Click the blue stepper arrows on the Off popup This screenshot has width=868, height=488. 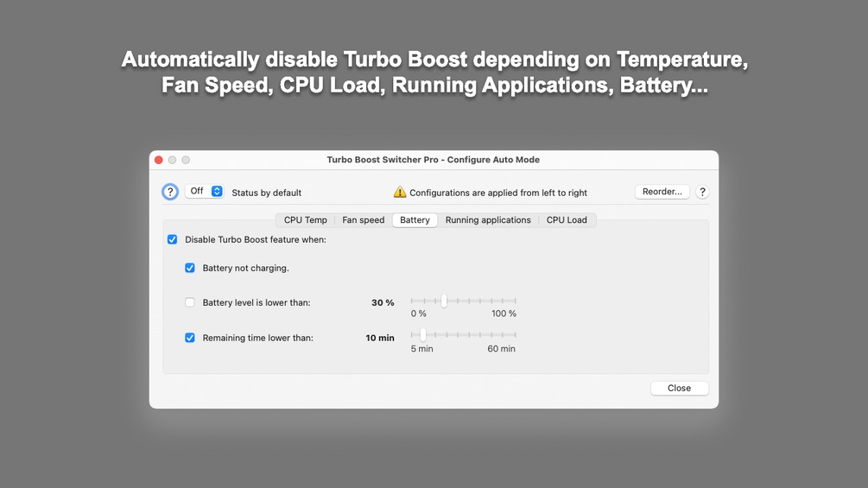coord(217,191)
